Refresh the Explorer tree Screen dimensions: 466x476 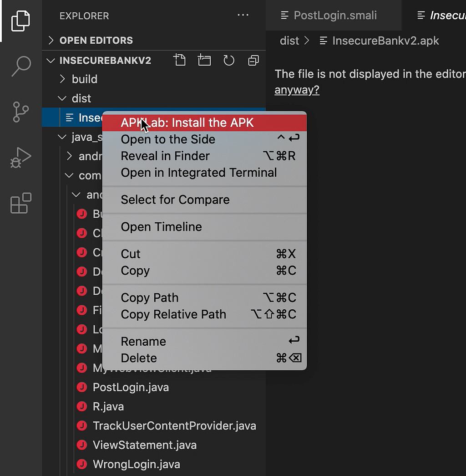click(229, 60)
